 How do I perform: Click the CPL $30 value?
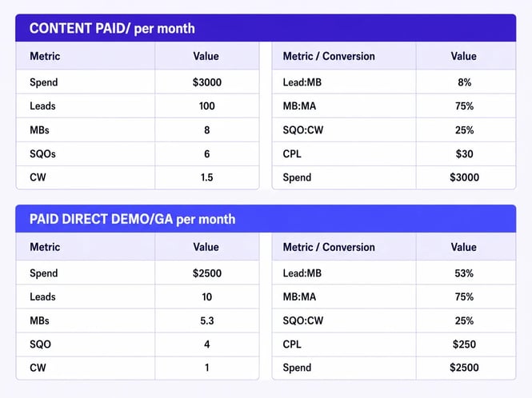point(465,154)
